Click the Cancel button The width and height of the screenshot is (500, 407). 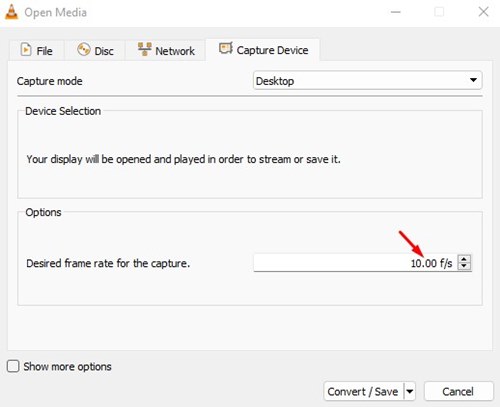pyautogui.click(x=458, y=391)
